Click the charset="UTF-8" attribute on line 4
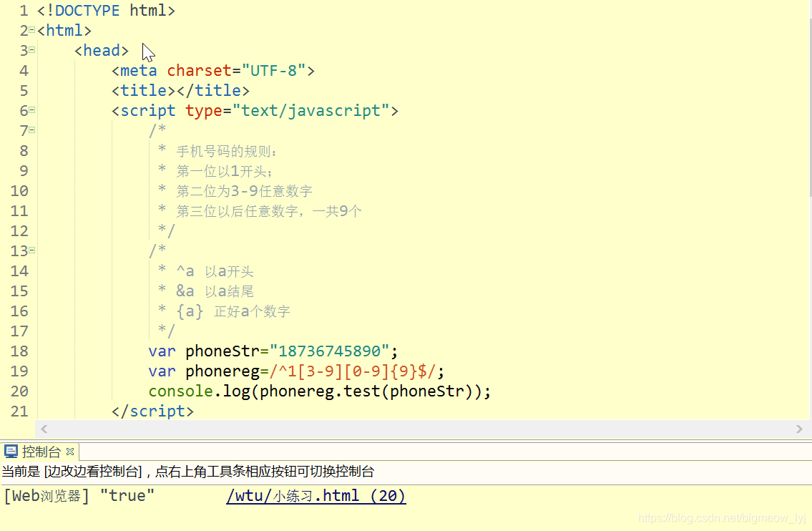Viewport: 812px width, 531px height. pyautogui.click(x=236, y=70)
